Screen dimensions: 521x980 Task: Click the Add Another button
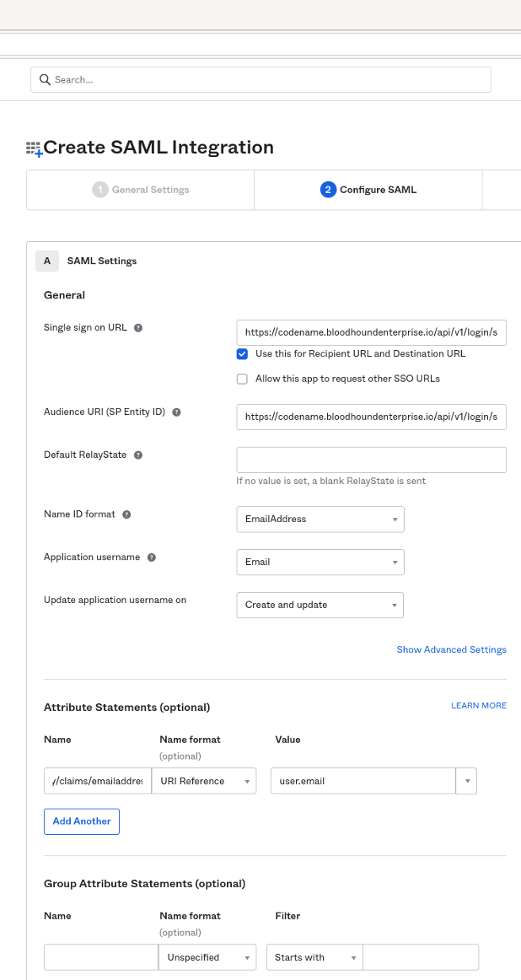click(x=82, y=821)
